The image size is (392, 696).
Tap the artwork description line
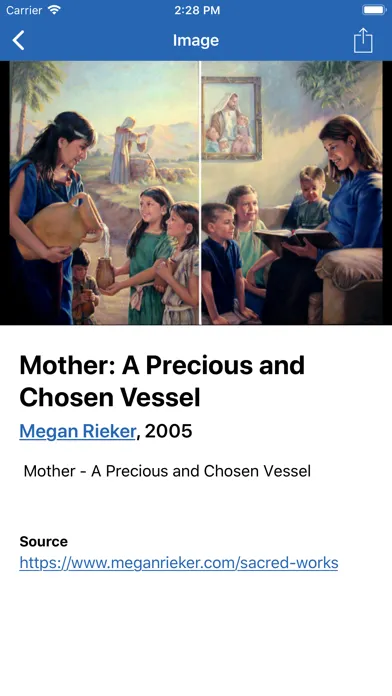(167, 471)
